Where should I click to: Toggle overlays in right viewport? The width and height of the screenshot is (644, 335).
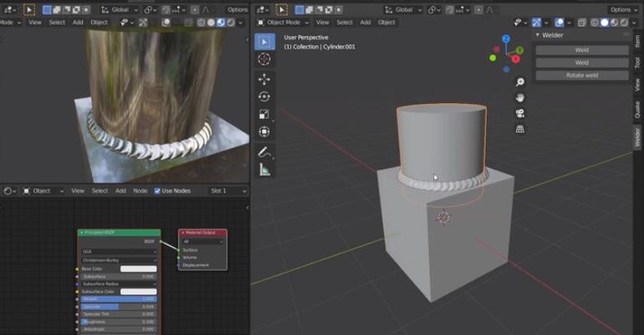[559, 23]
